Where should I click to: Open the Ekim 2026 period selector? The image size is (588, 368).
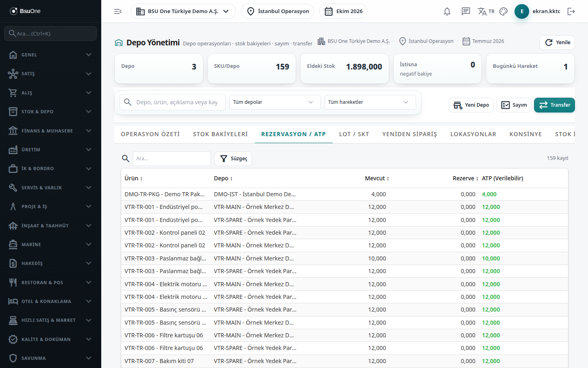point(343,11)
